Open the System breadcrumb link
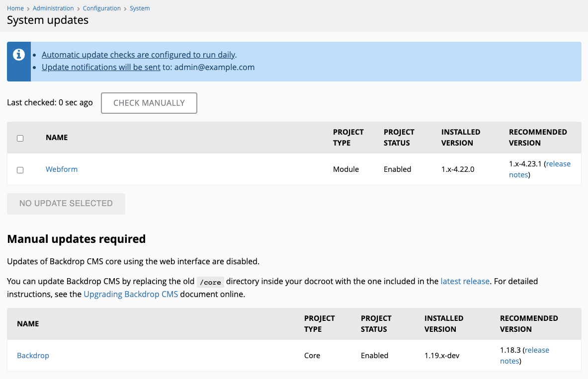 point(140,8)
